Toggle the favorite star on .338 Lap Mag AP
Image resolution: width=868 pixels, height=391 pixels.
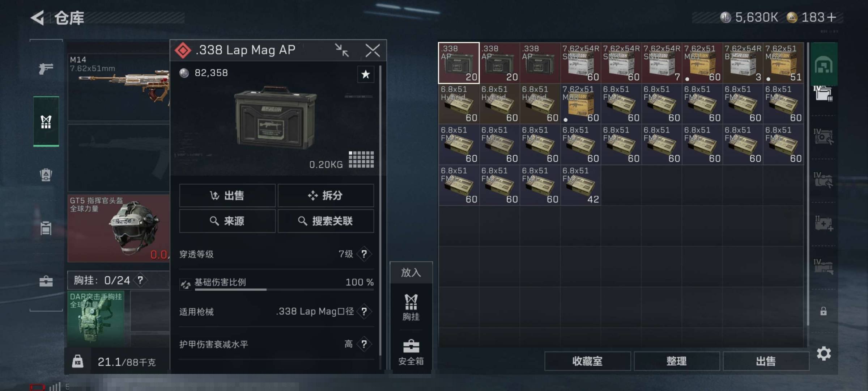coord(366,75)
